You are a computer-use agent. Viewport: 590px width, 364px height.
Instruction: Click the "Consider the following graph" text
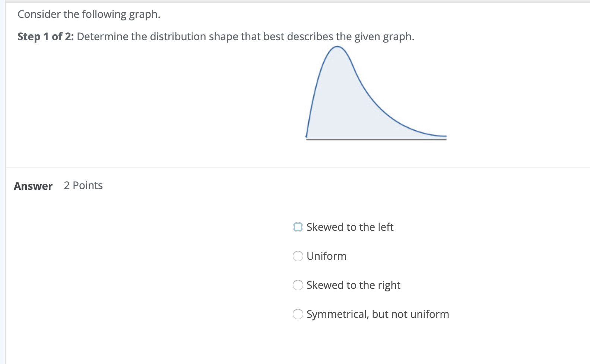coord(89,14)
